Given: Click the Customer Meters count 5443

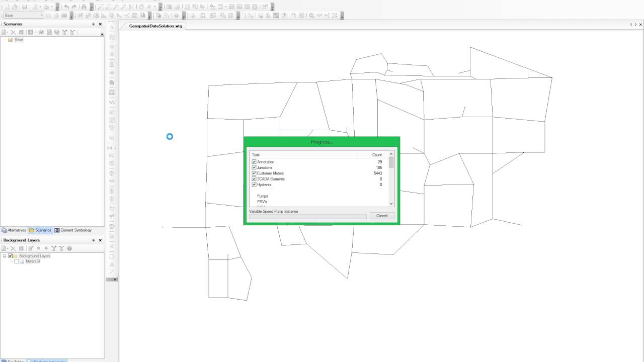Looking at the screenshot, I should (x=377, y=173).
